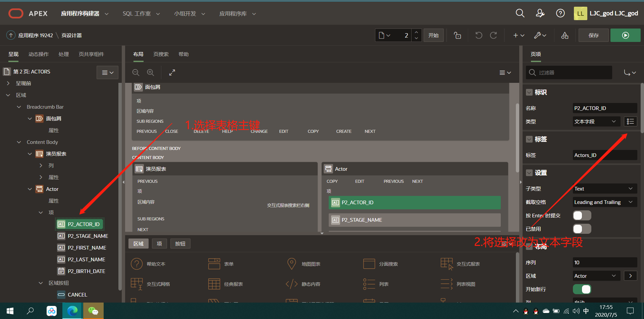Switch to the Dynamic Actions (动态操作) tab
644x319 pixels.
click(39, 54)
